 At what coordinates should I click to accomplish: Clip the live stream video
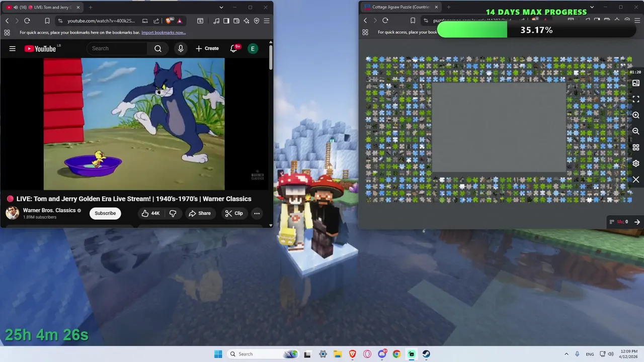pos(234,213)
